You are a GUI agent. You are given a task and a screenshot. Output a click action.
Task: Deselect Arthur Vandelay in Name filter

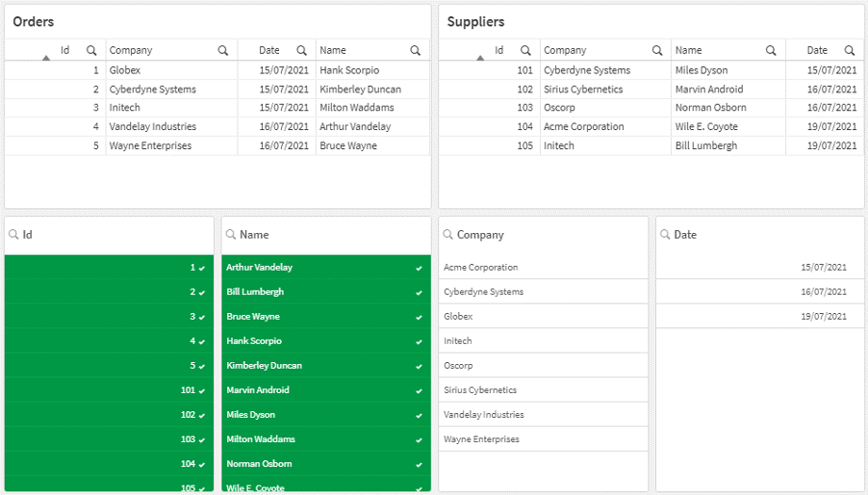tap(326, 268)
